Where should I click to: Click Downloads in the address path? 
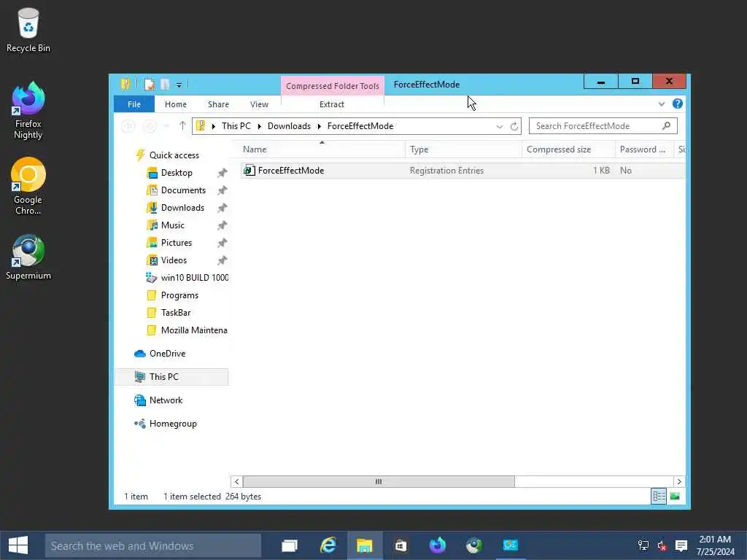tap(289, 126)
